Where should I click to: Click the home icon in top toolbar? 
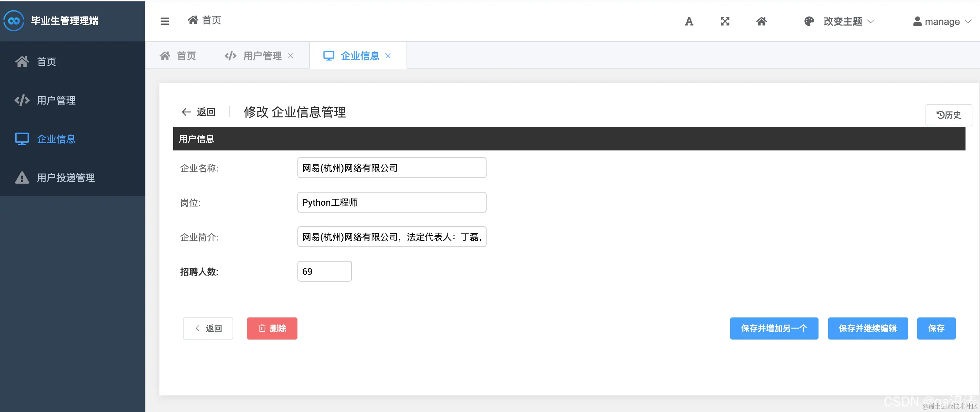click(x=761, y=21)
